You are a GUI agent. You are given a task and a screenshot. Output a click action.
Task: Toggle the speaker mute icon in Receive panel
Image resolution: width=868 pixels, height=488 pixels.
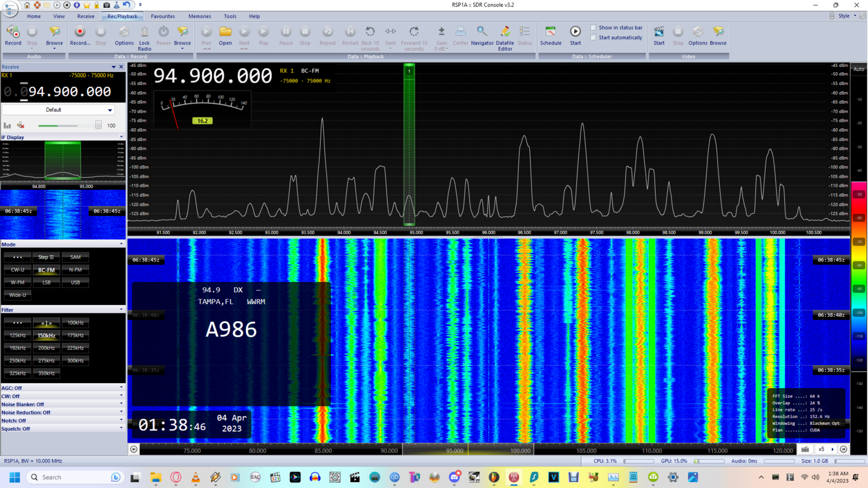(20, 125)
